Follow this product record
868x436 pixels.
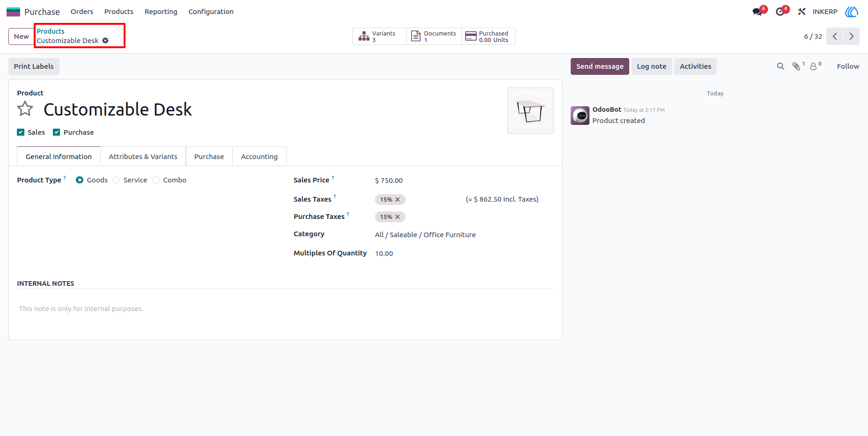(x=848, y=66)
